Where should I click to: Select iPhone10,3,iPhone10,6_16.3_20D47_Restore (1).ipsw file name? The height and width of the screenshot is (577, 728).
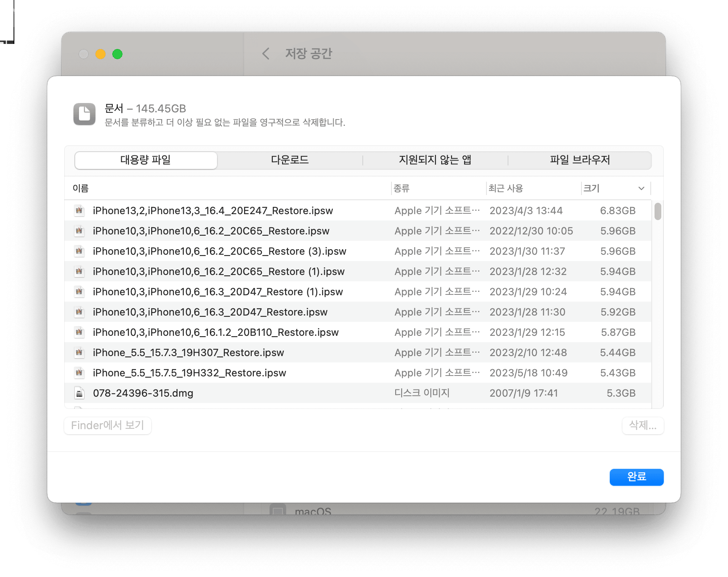pyautogui.click(x=218, y=291)
